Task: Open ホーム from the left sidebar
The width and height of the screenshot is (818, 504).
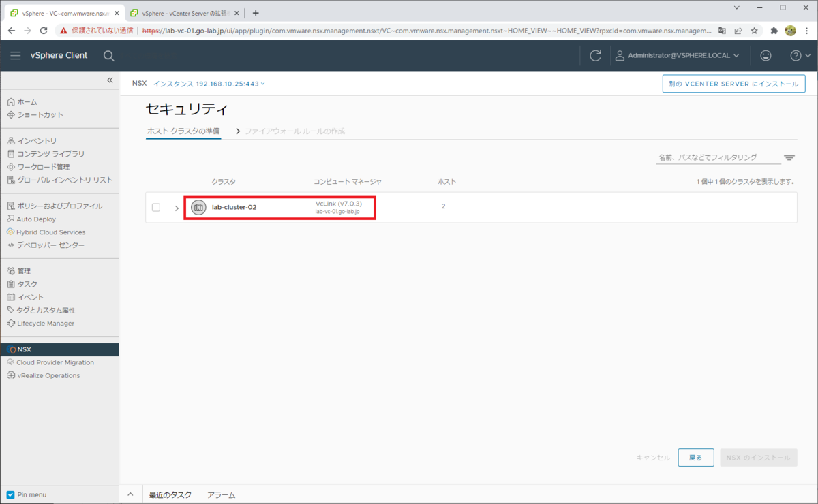Action: (28, 101)
